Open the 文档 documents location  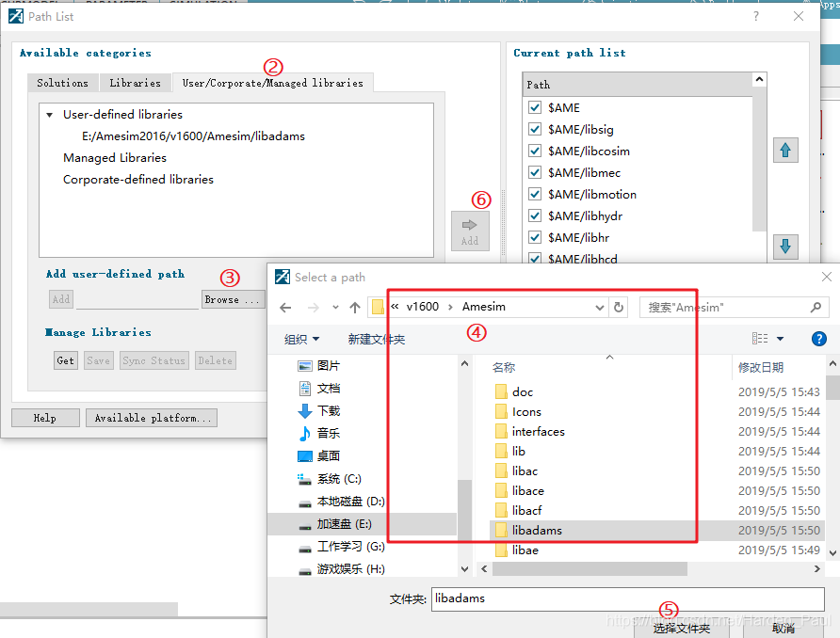click(318, 389)
